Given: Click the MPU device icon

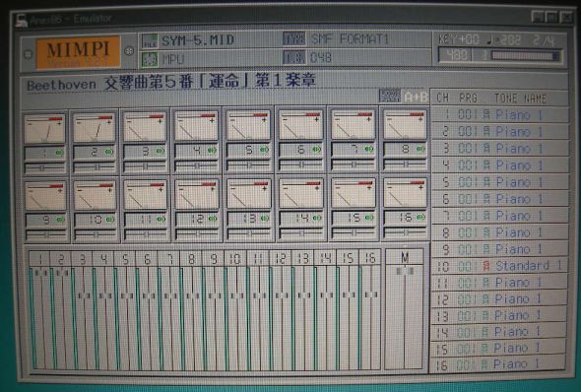Looking at the screenshot, I should [x=150, y=60].
